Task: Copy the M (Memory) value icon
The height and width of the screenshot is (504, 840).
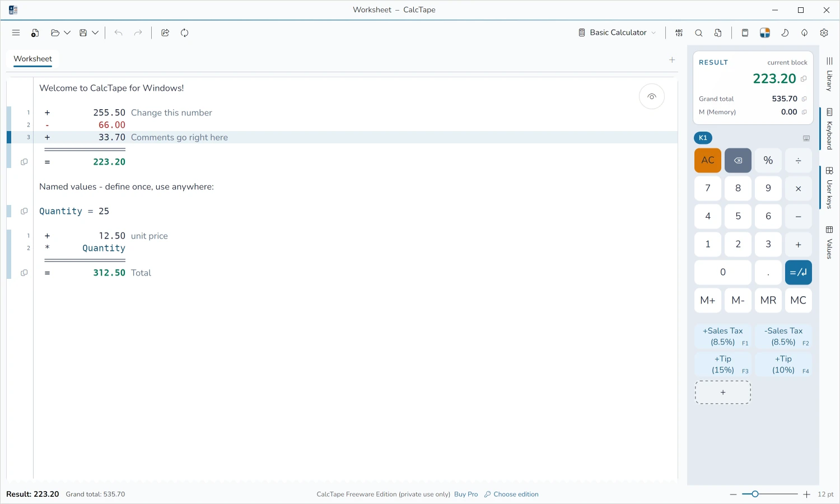Action: coord(804,112)
